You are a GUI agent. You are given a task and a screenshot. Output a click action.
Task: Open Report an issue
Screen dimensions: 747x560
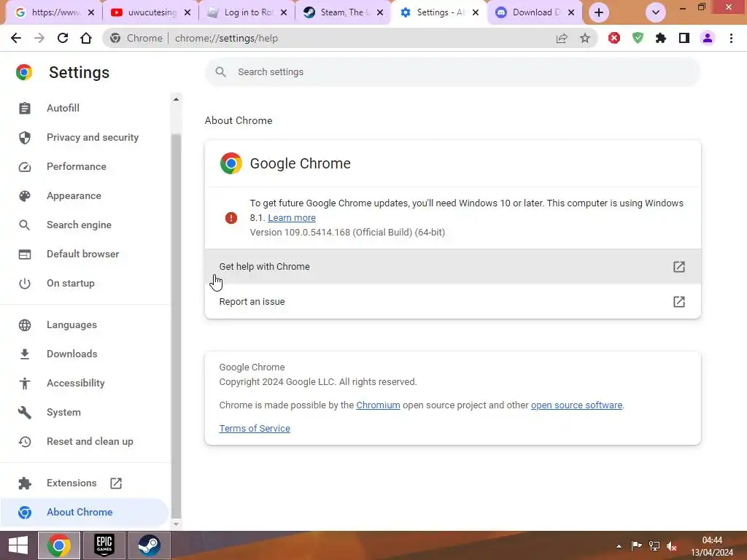[x=452, y=301]
